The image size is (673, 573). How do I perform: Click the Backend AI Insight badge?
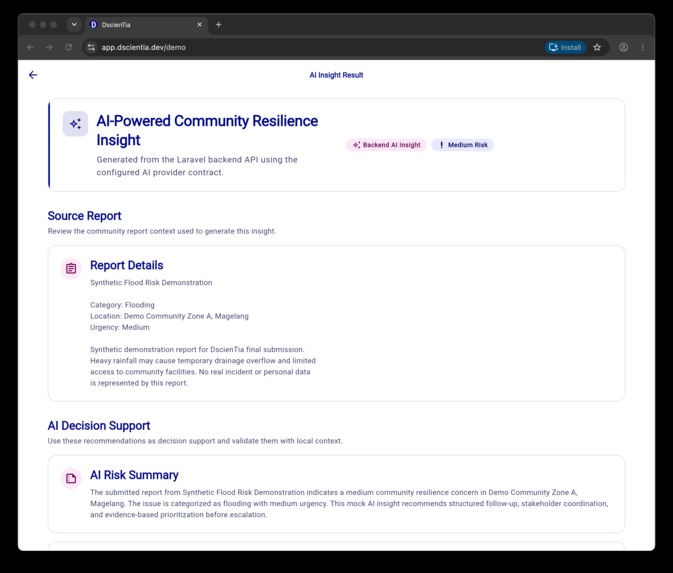[387, 145]
